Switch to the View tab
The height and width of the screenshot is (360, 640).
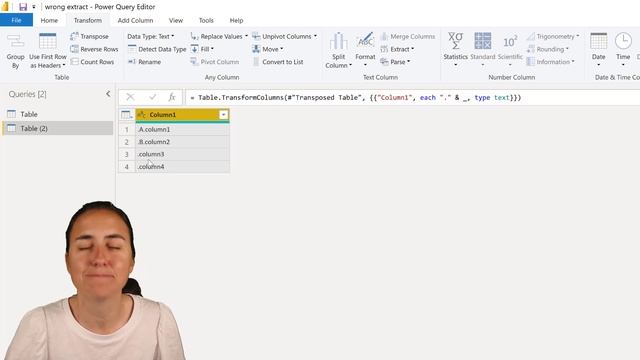[x=176, y=20]
